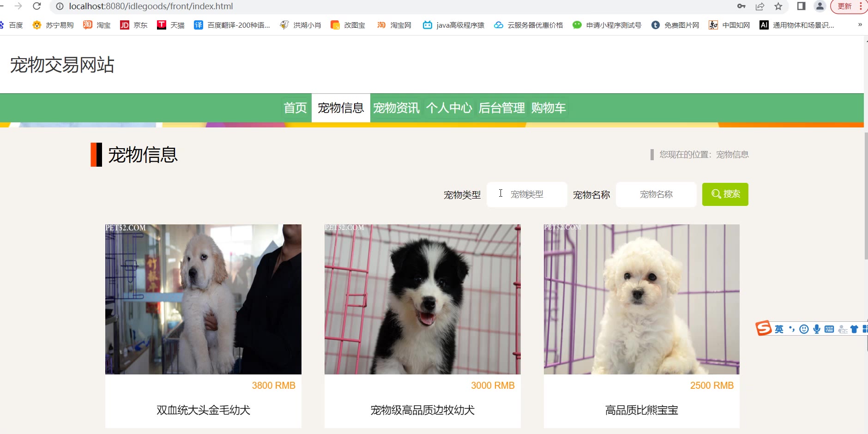Toggle Sogou input language 英 indicator
Screen dimensions: 868x434
(x=779, y=329)
